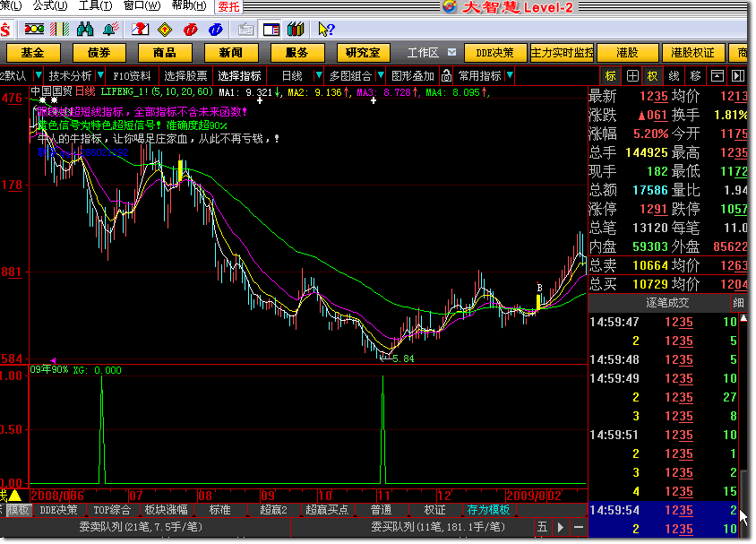Switch to the TOP综合 bottom tab
Image resolution: width=756 pixels, height=544 pixels.
point(112,510)
